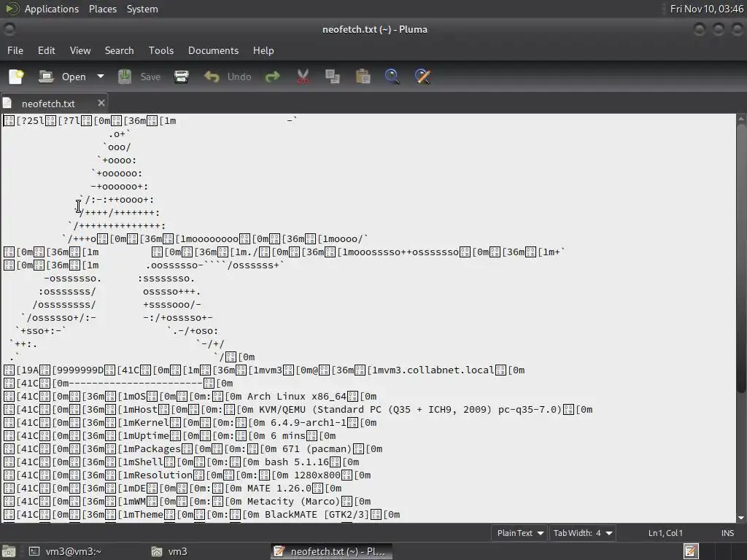Viewport: 747px width, 560px height.
Task: Click the text 'KVM/QEMU' in the Host line
Action: [282, 410]
